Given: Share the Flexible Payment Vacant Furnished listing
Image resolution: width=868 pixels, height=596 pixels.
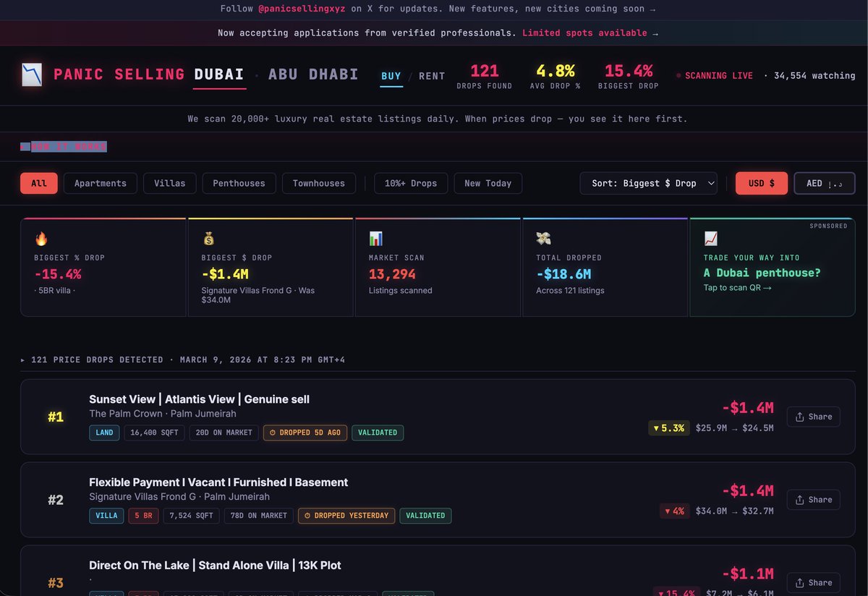Looking at the screenshot, I should [814, 500].
